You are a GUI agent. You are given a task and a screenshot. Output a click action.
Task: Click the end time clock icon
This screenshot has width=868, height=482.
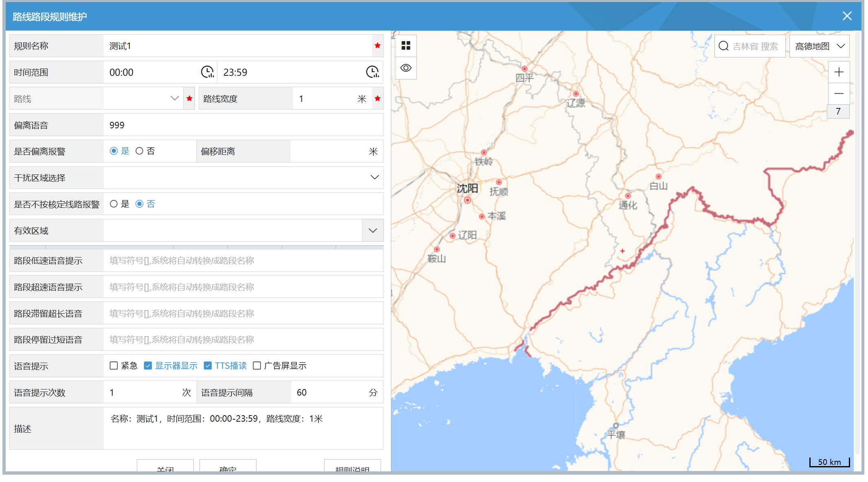372,72
